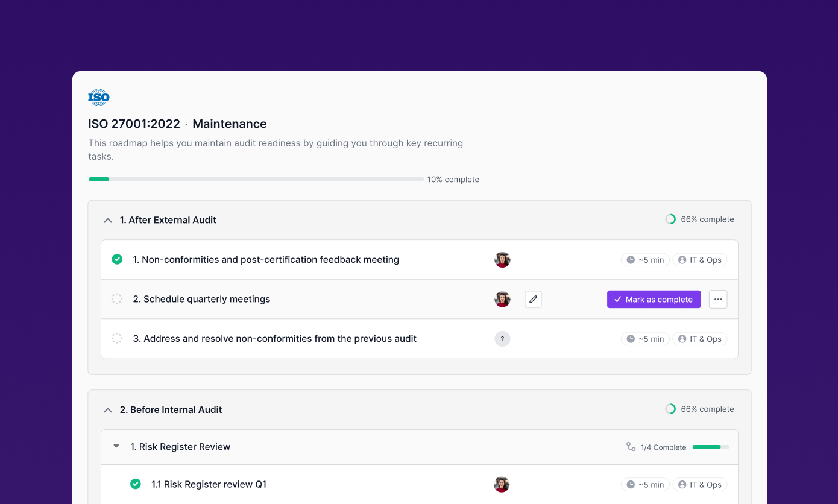
Task: Click assignee avatar on Risk Register review Q1
Action: click(x=502, y=484)
